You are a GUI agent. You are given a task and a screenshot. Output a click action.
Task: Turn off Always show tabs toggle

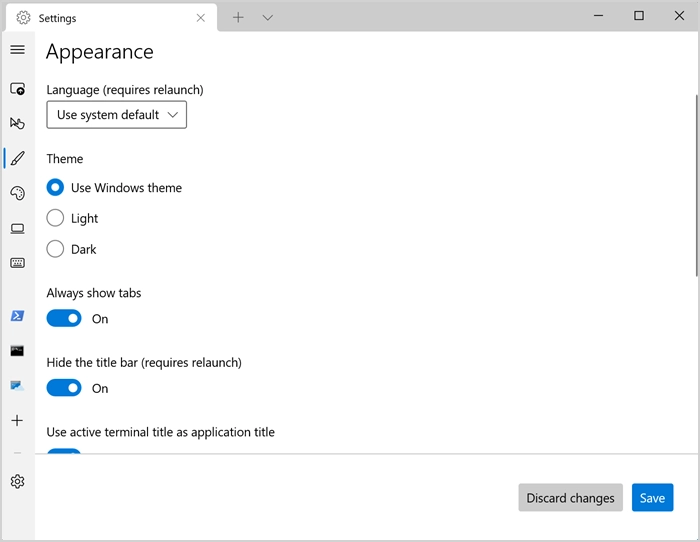pos(64,319)
